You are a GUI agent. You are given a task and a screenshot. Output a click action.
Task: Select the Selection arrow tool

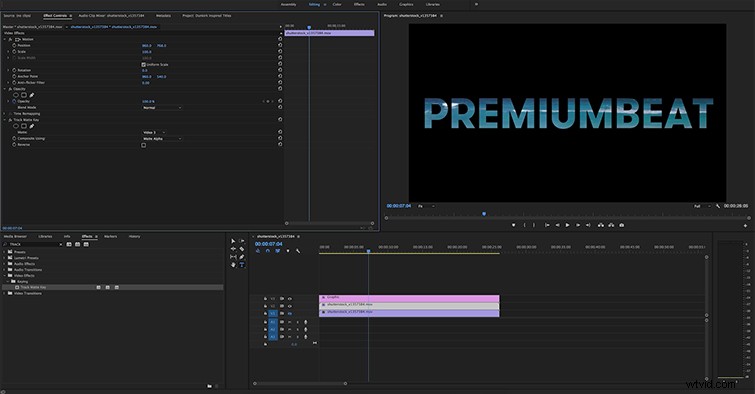click(x=233, y=241)
